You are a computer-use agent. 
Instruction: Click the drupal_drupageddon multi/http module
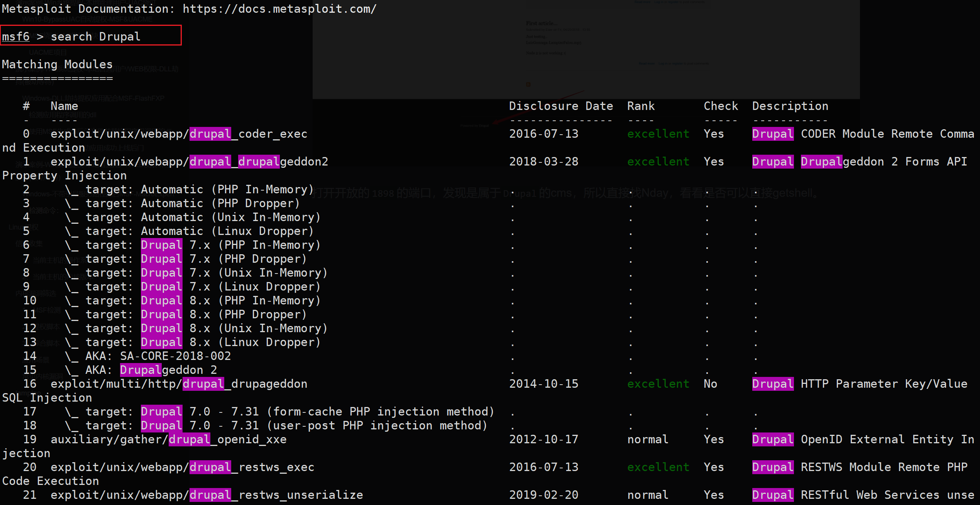click(179, 384)
